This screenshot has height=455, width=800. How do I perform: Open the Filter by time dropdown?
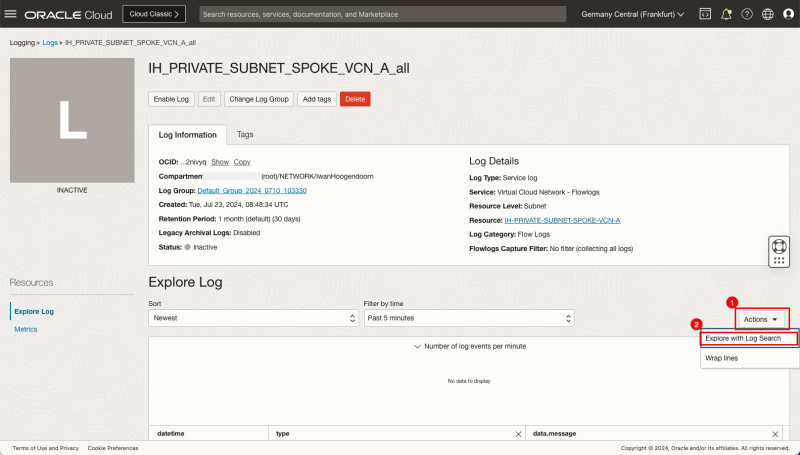point(468,318)
